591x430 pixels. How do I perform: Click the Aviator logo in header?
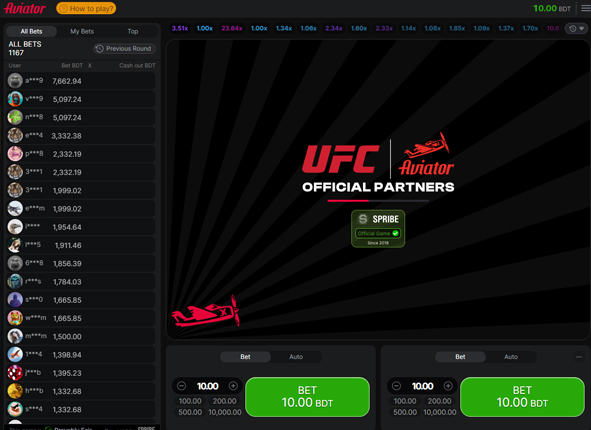coord(25,8)
